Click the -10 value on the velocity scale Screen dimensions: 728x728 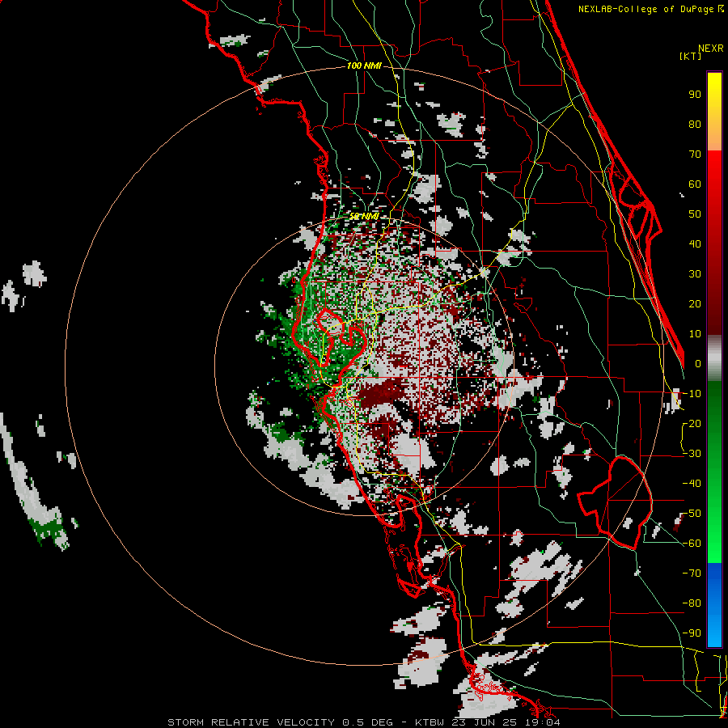tap(692, 394)
